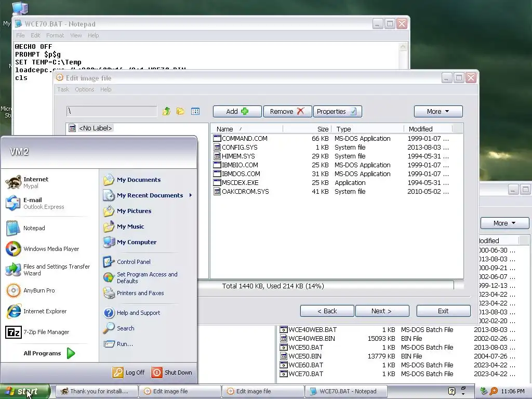The width and height of the screenshot is (532, 399).
Task: Open Notepad's File menu
Action: [20, 35]
